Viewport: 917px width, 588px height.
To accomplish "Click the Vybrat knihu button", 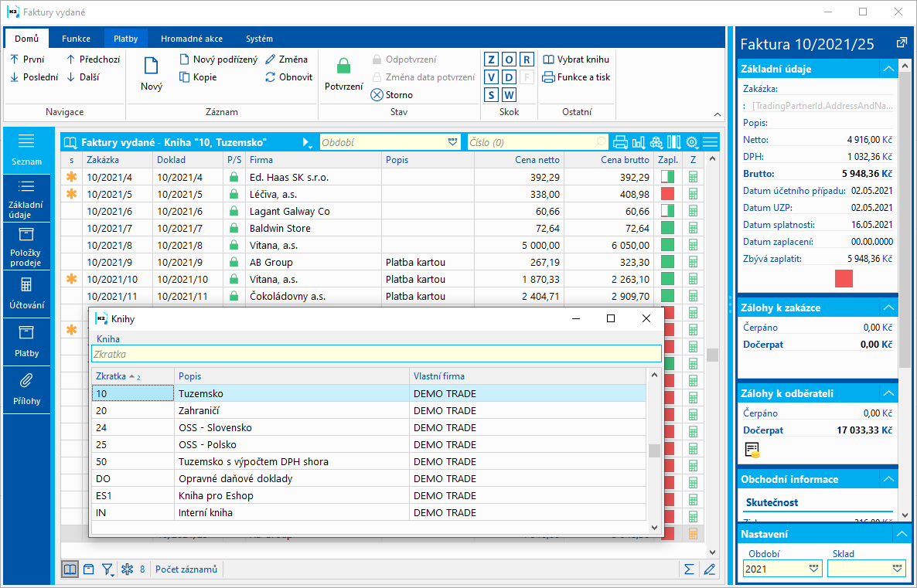I will click(x=576, y=59).
